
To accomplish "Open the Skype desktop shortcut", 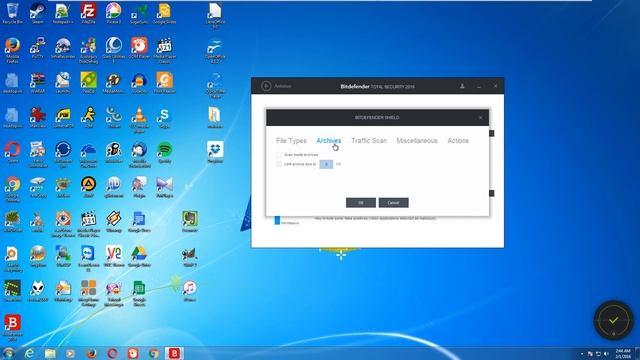I will [164, 118].
